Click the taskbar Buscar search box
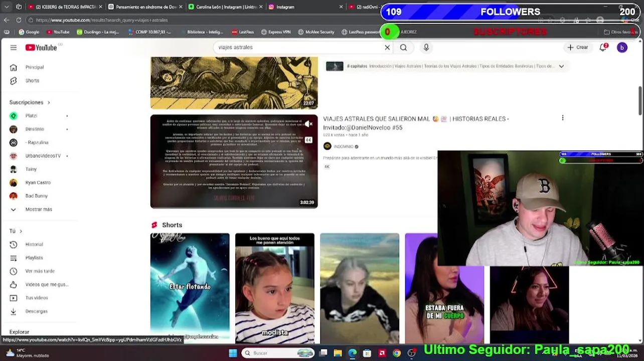Image resolution: width=644 pixels, height=361 pixels. pos(278,353)
